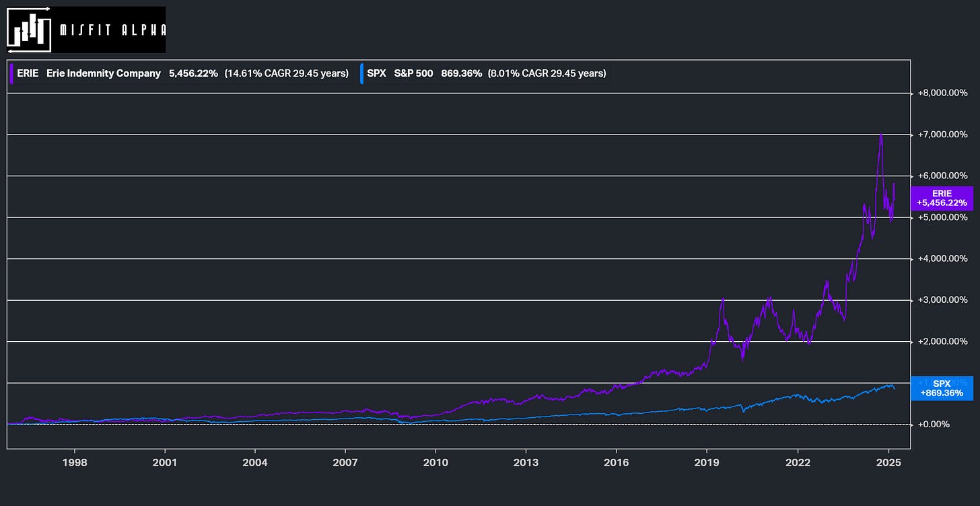Click the 1998 year label
980x506 pixels.
[x=74, y=463]
